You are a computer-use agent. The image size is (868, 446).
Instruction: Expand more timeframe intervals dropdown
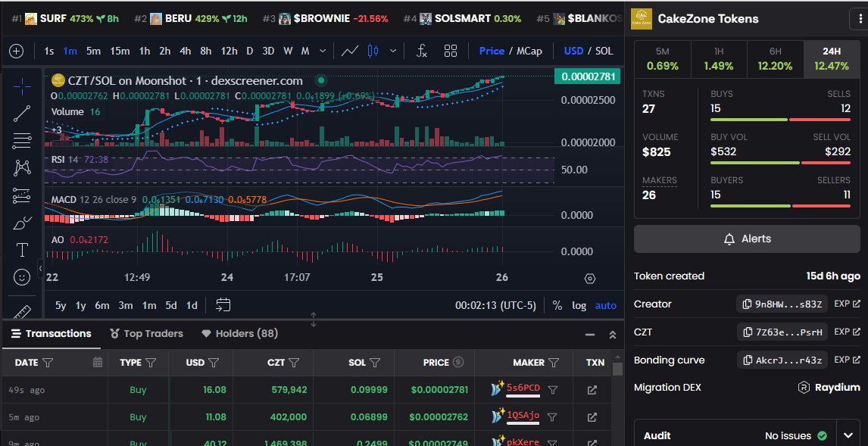click(x=323, y=51)
